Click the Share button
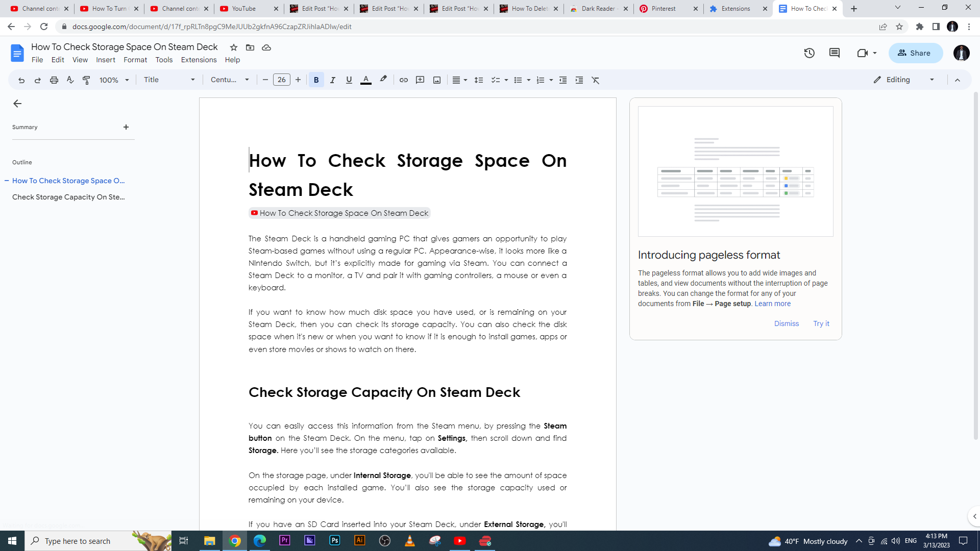Screen dimensions: 980x551 click(916, 53)
